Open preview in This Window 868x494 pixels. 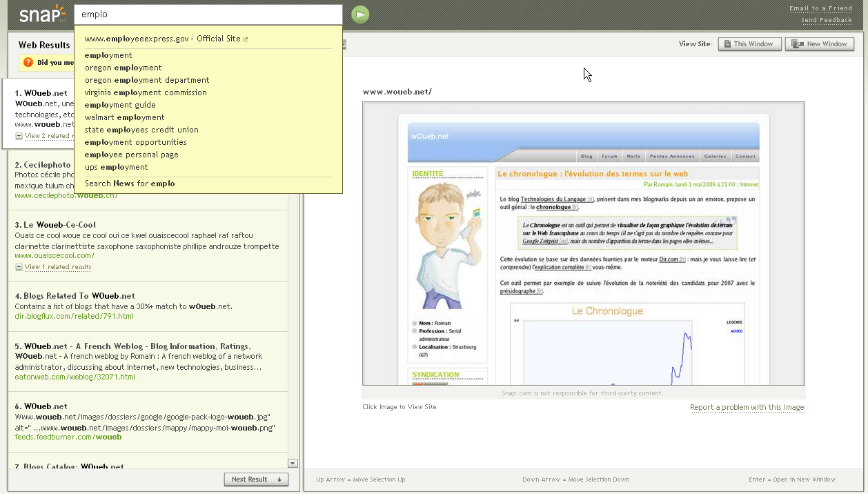coord(749,43)
